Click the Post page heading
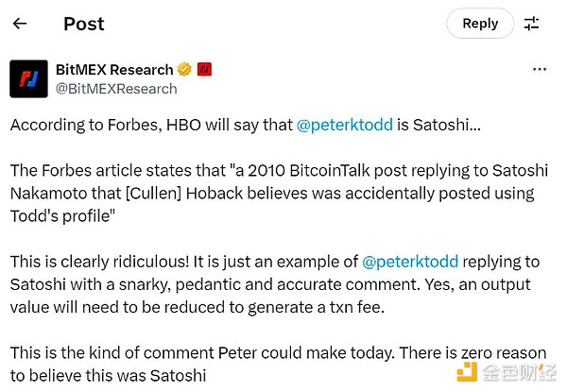 tap(84, 24)
